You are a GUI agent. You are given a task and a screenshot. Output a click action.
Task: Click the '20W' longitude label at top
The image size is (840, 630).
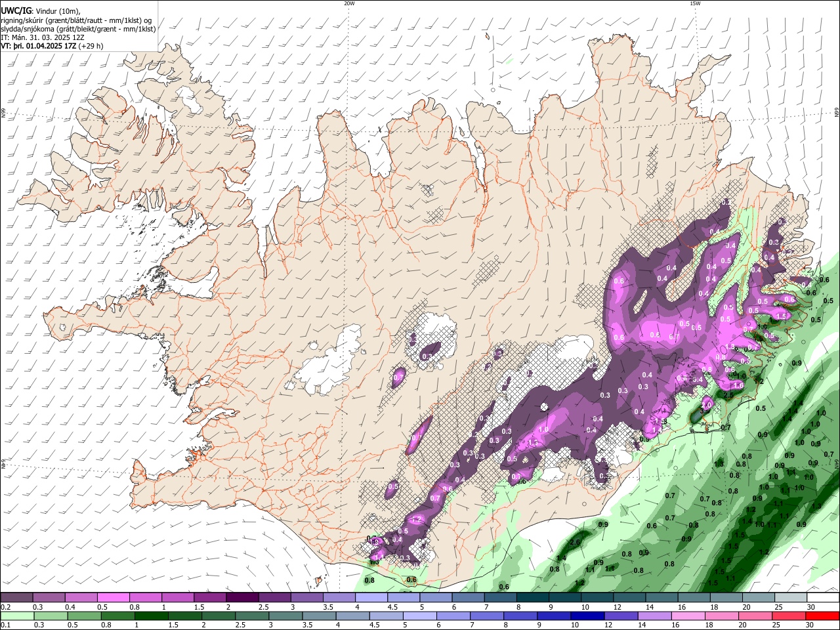(349, 3)
